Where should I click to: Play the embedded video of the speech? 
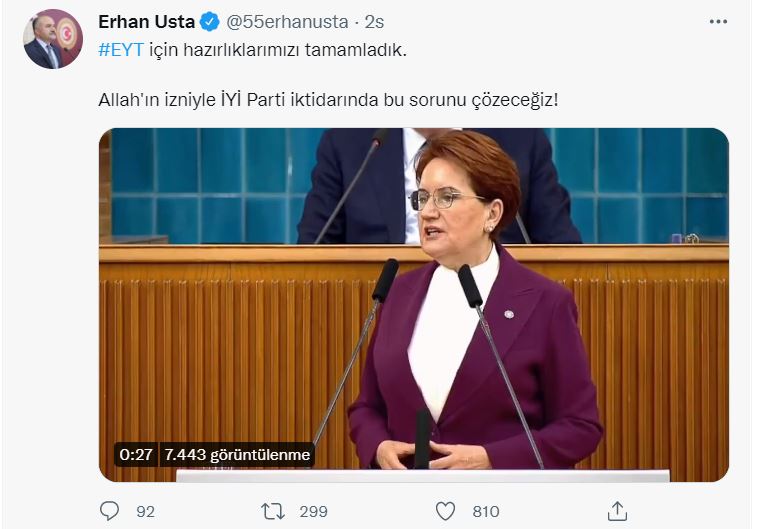tap(413, 304)
